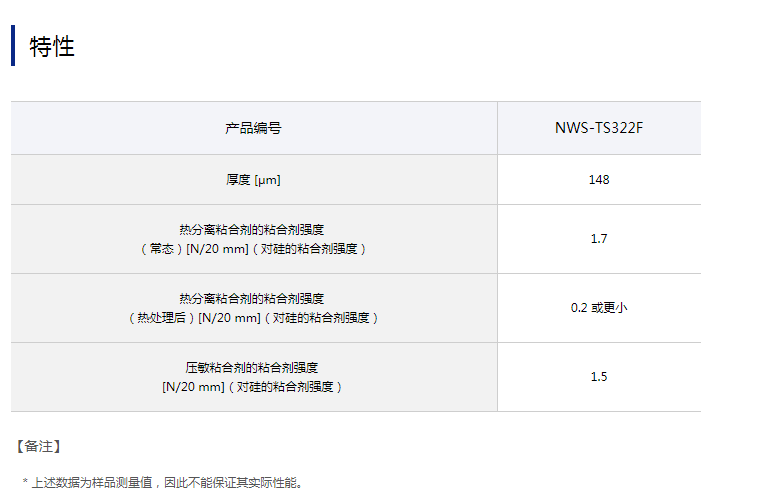760x503 pixels.
Task: Click the blue bar beside 特性
Action: 13,46
